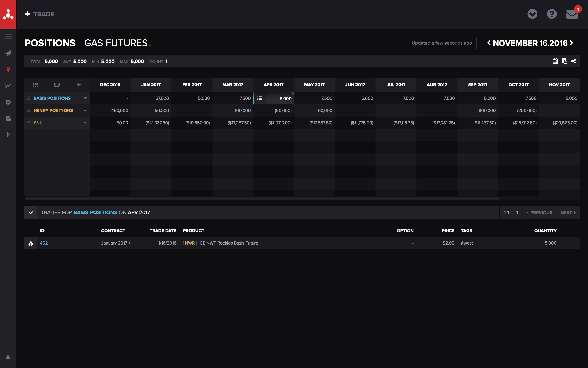Open the checkmark circle sidebar icon
The image size is (588, 368).
click(x=8, y=102)
